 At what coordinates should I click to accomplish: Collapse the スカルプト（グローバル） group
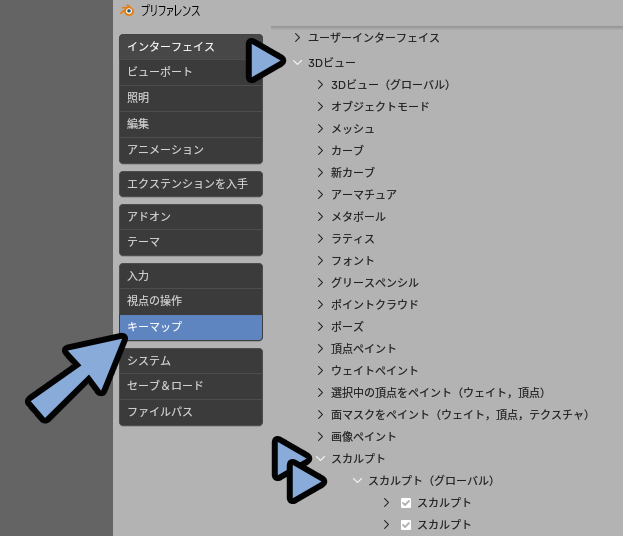point(357,481)
